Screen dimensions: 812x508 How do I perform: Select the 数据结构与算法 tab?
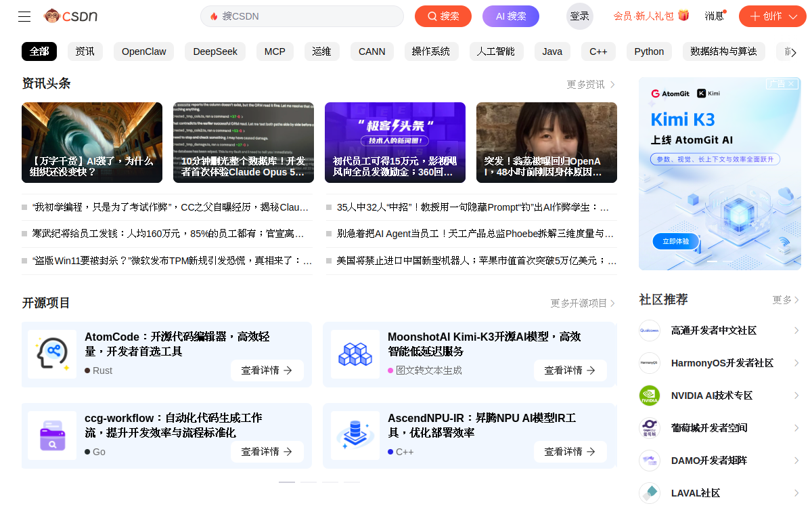(724, 51)
